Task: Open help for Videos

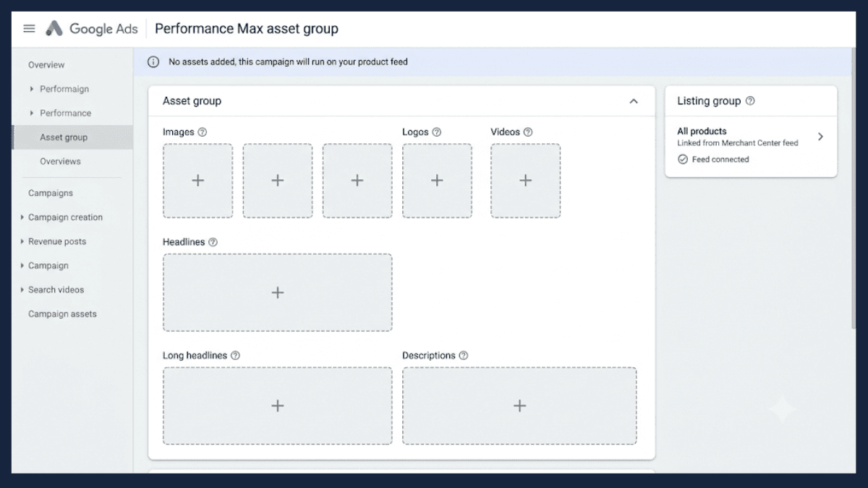Action: (x=528, y=132)
